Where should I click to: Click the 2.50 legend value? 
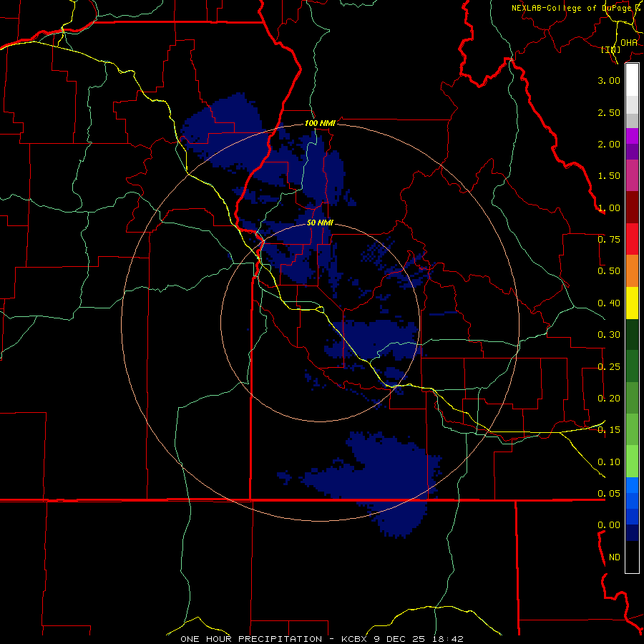(609, 112)
